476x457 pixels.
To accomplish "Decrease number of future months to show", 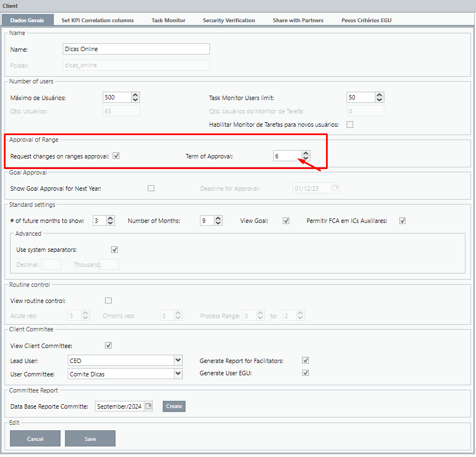I will [x=111, y=223].
